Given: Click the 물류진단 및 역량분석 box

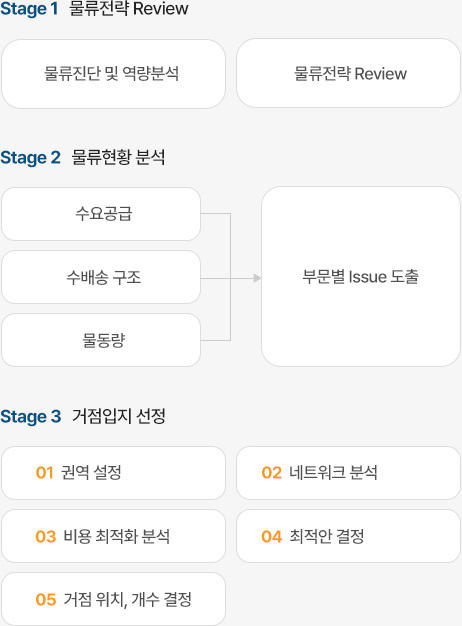Looking at the screenshot, I should click(x=113, y=74).
